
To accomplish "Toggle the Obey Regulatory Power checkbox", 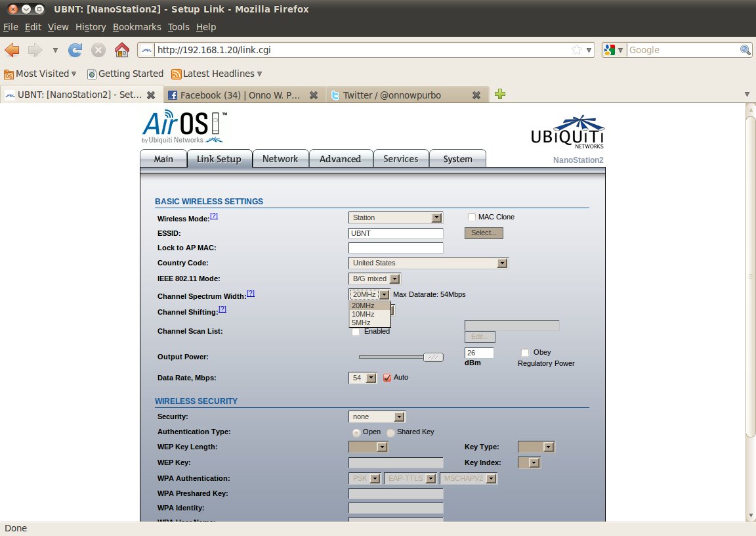I will pos(524,353).
